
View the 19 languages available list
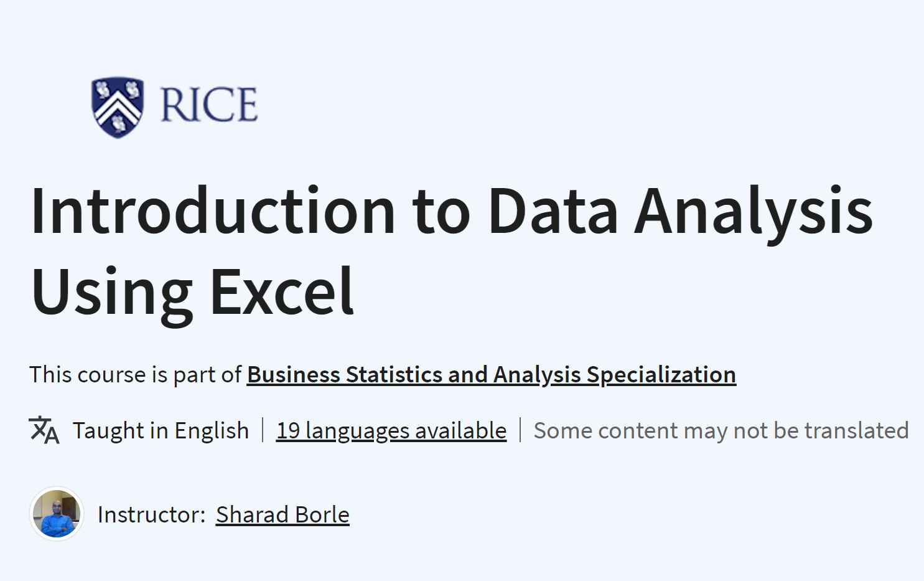pos(391,430)
